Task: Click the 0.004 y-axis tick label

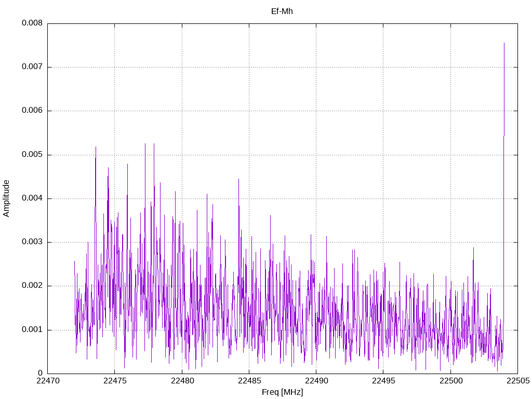Action: pos(32,198)
